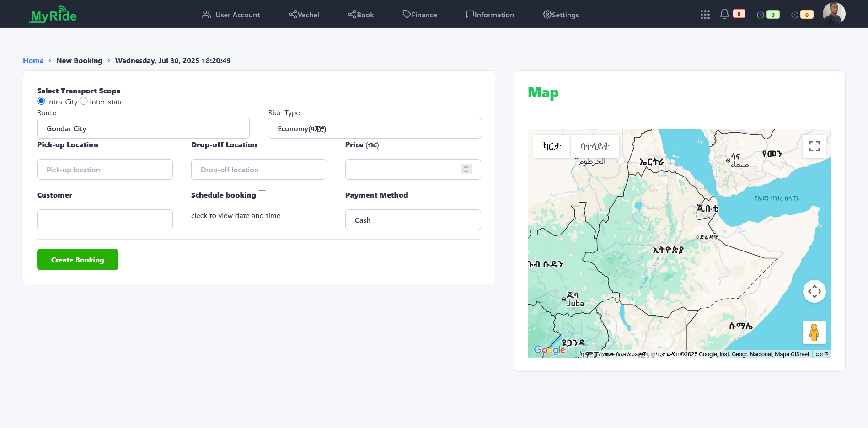The image size is (868, 428).
Task: Select the Inter-state radio option
Action: [84, 101]
